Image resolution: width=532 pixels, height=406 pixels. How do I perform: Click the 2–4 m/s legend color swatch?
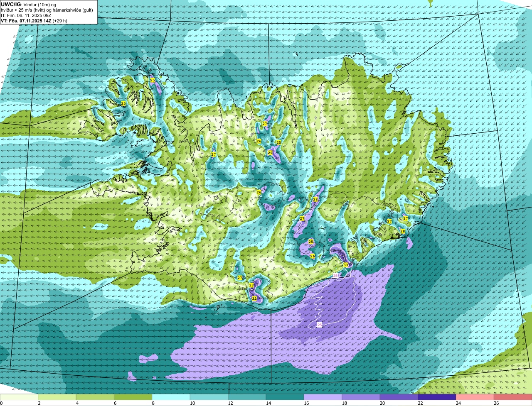[57, 397]
